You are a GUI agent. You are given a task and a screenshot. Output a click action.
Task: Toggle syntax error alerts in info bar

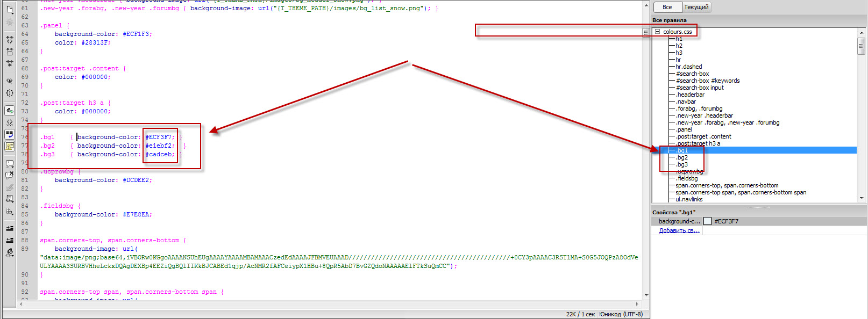pos(10,146)
